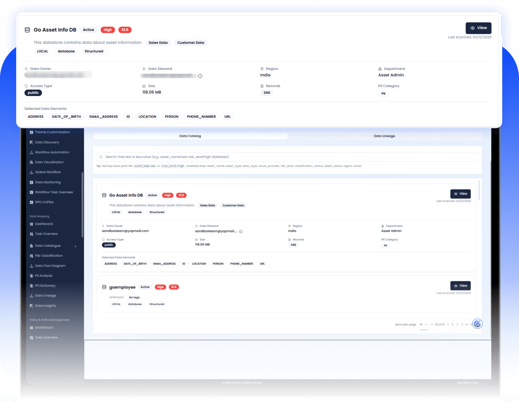Click the Active status tag in enlarged card

point(89,30)
